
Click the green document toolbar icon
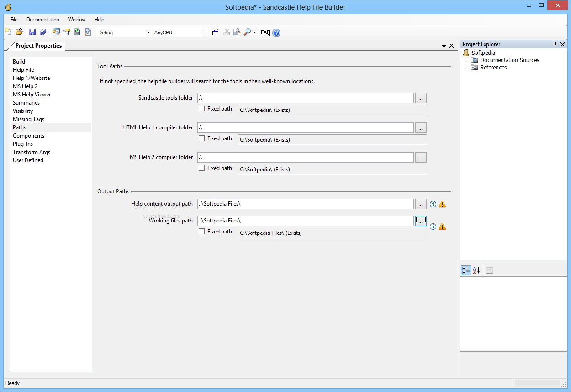[77, 32]
